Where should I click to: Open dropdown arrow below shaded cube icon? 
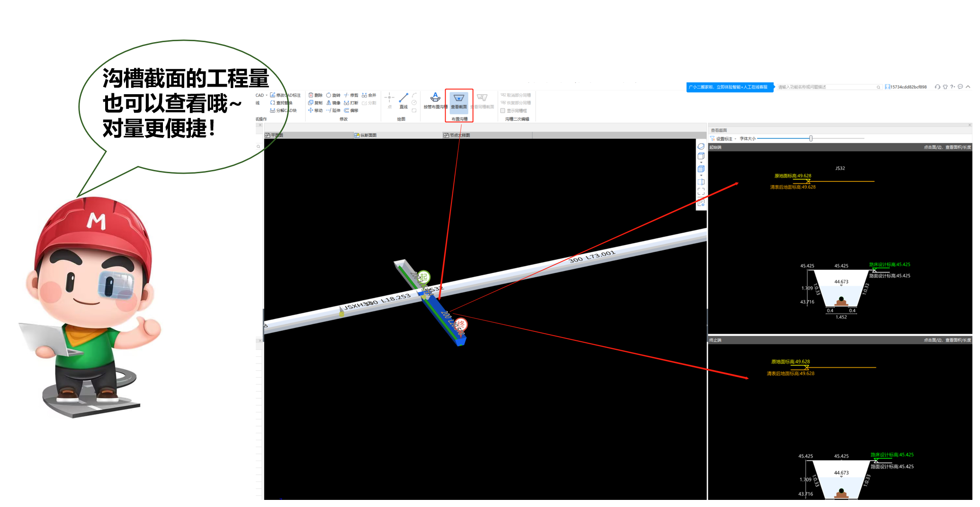click(x=701, y=176)
